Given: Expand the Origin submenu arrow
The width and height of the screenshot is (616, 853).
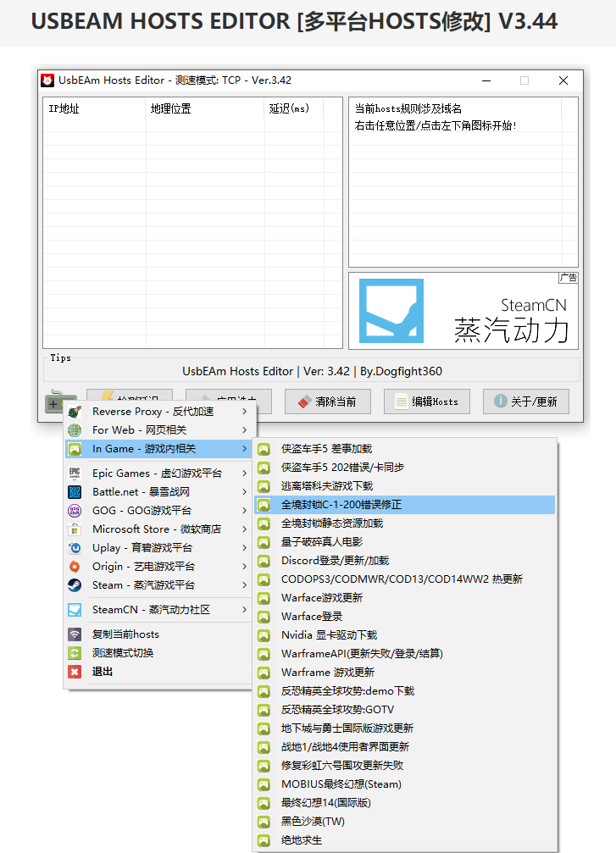Looking at the screenshot, I should pos(244,567).
